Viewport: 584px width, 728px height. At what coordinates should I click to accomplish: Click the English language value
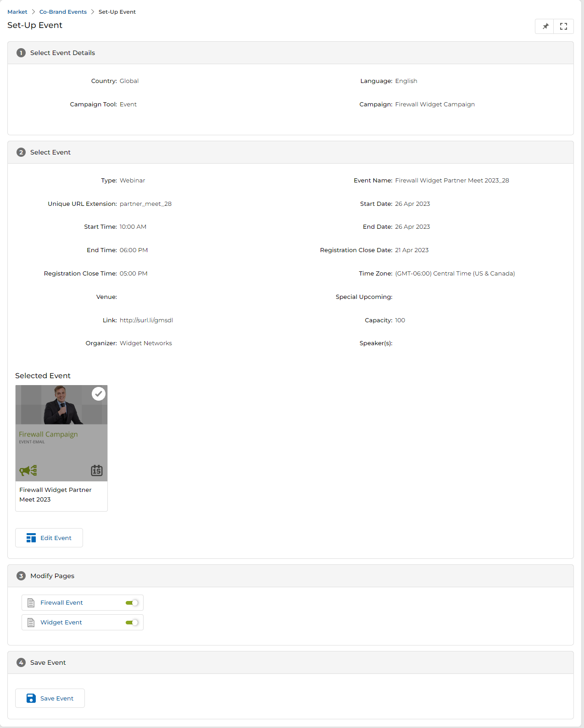pos(406,81)
